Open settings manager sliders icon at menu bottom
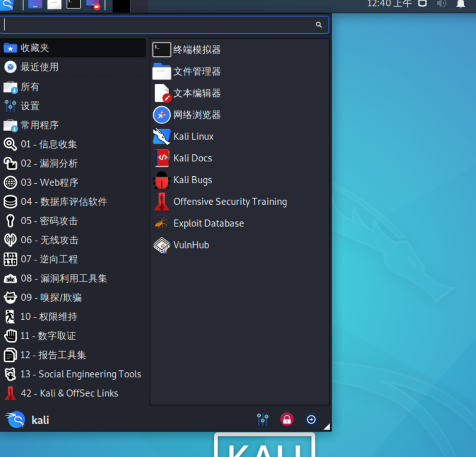The image size is (476, 457). tap(263, 419)
